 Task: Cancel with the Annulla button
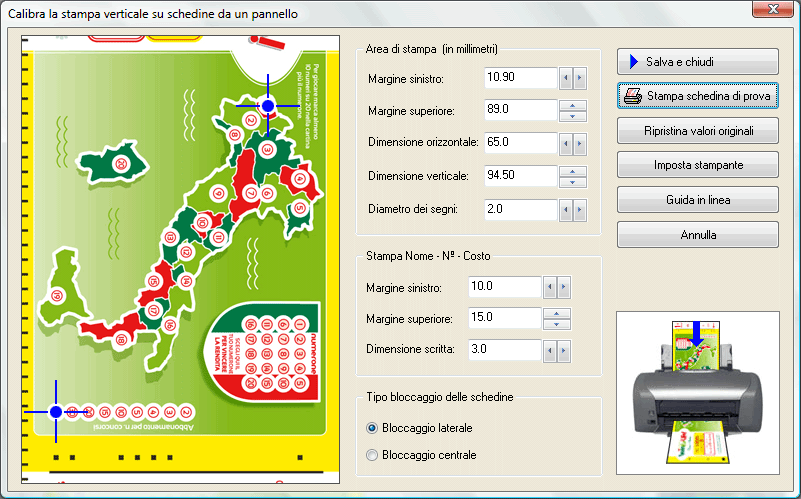click(x=697, y=235)
